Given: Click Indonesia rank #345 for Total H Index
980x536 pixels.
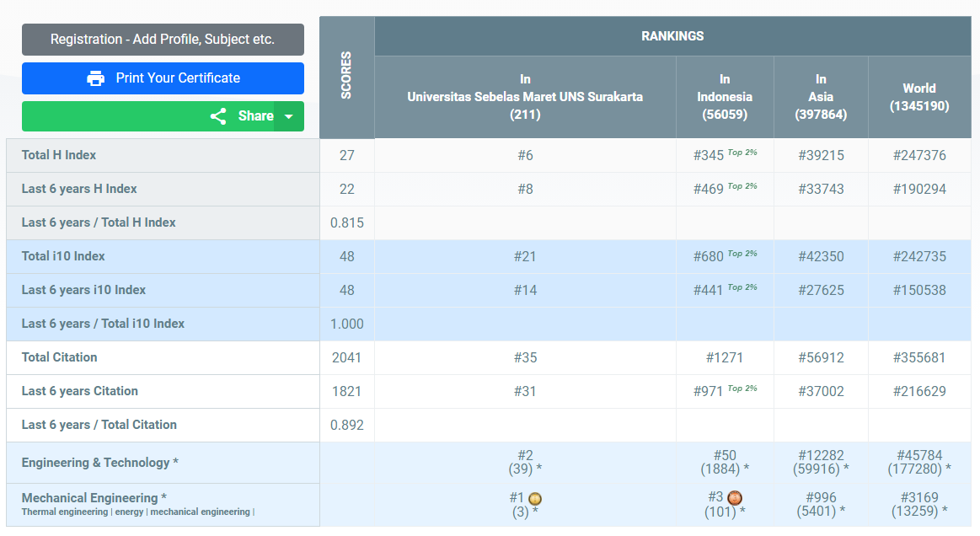Looking at the screenshot, I should pos(709,156).
